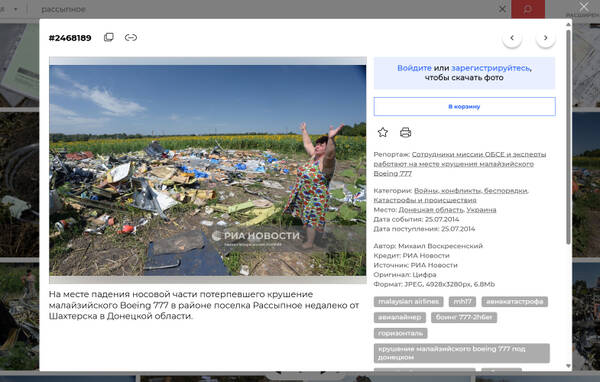This screenshot has width=600, height=382.
Task: Click the зарегистрируйтесь register link
Action: pos(491,68)
